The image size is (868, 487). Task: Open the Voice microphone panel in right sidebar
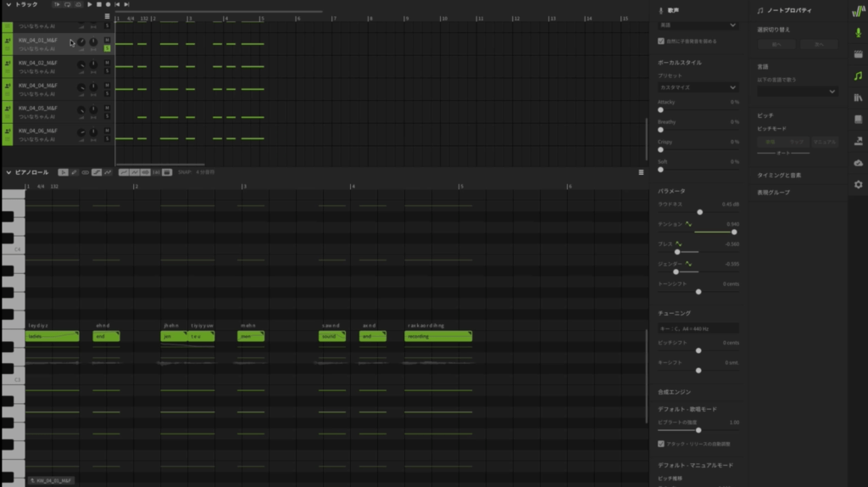pos(858,31)
